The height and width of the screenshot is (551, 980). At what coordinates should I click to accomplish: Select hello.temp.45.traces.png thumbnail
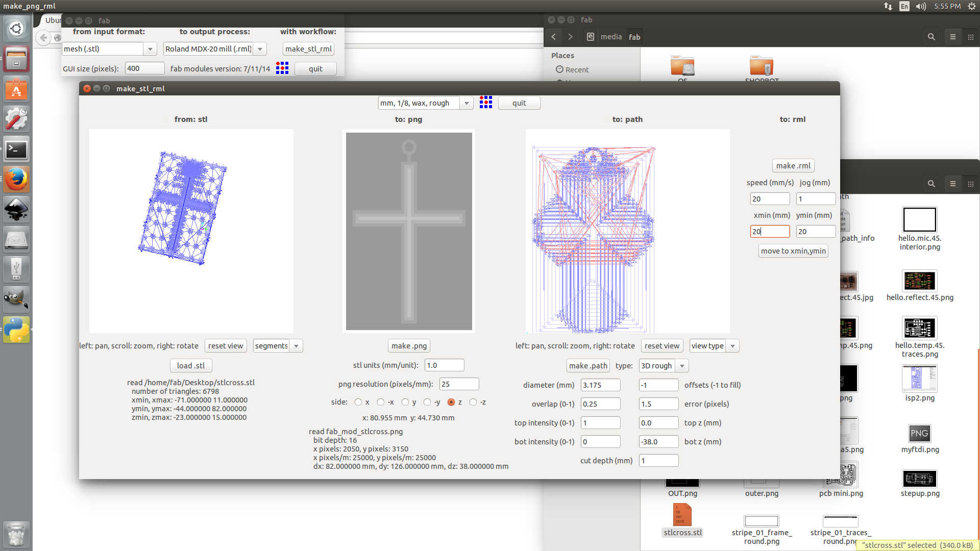click(920, 328)
